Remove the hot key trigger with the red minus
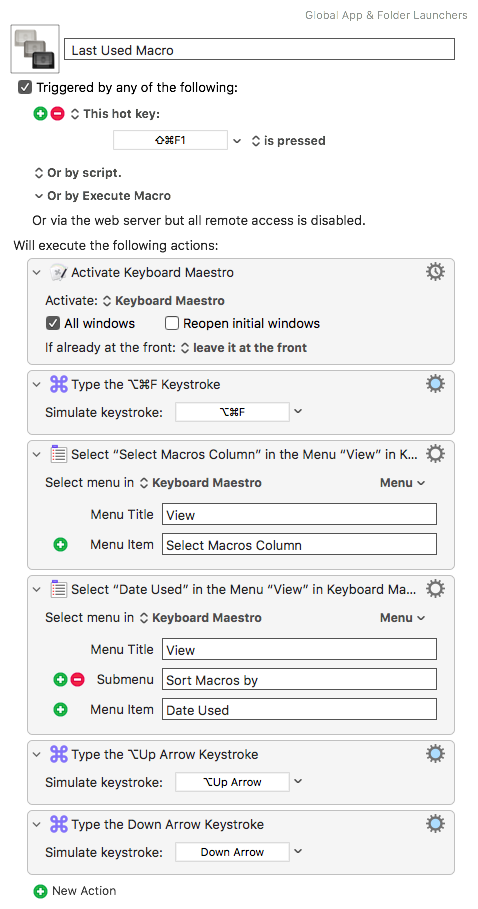The height and width of the screenshot is (909, 478). click(57, 114)
